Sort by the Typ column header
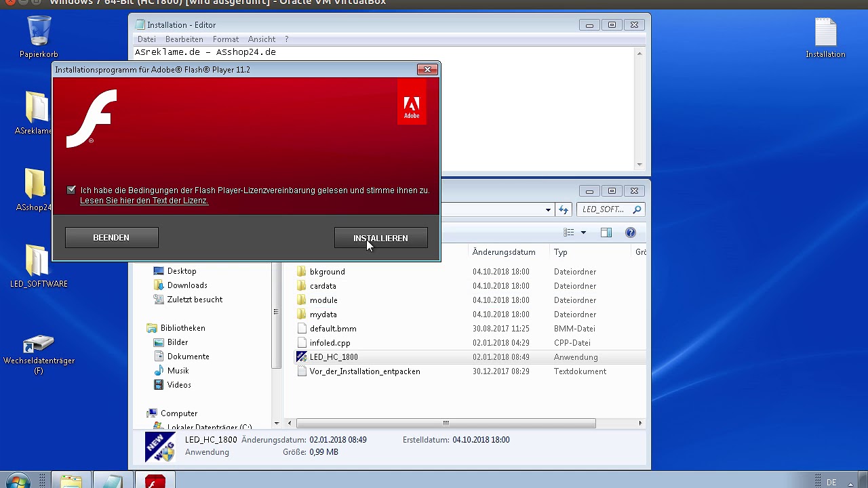 point(560,252)
